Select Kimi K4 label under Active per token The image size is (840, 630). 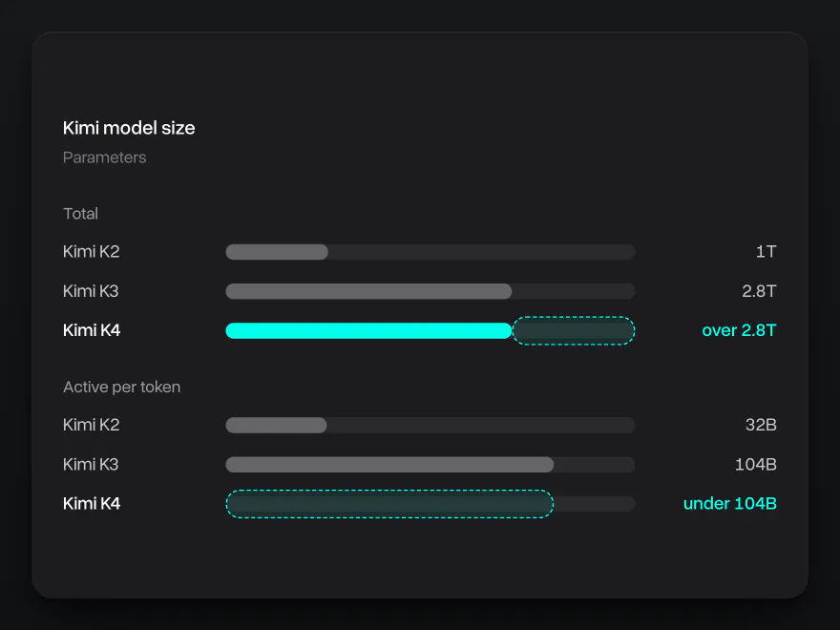[x=92, y=504]
